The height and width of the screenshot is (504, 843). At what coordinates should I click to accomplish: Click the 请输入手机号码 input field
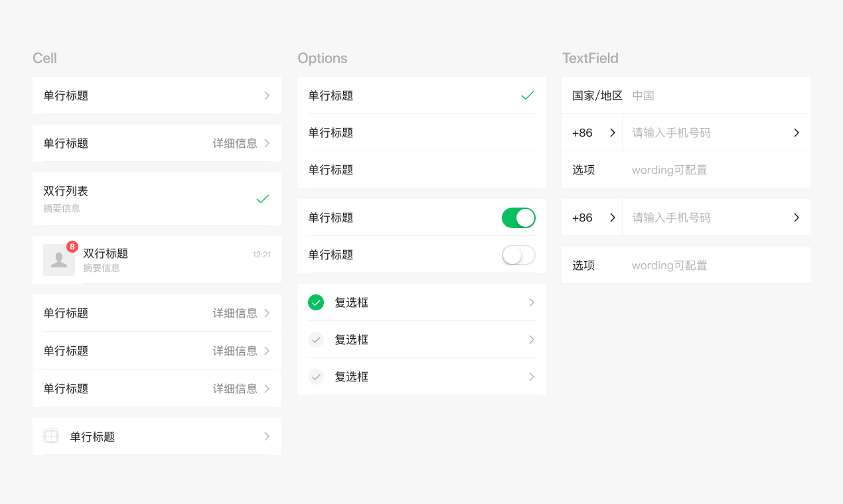click(670, 132)
